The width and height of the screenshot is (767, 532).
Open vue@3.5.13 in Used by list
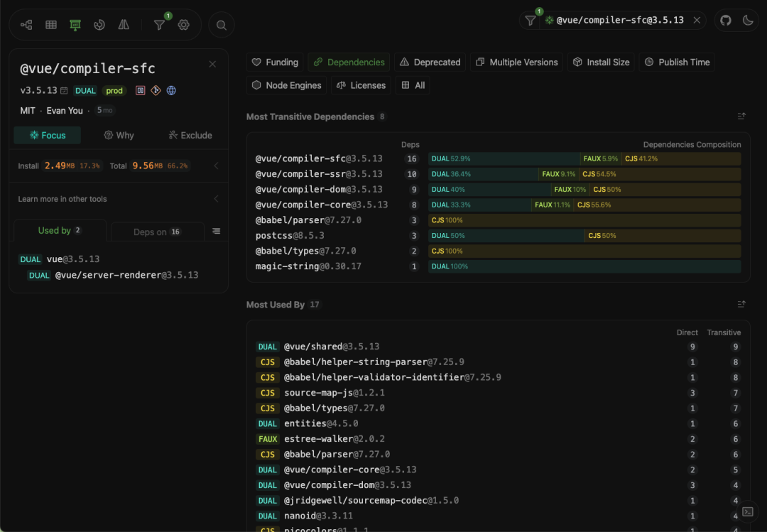point(73,259)
